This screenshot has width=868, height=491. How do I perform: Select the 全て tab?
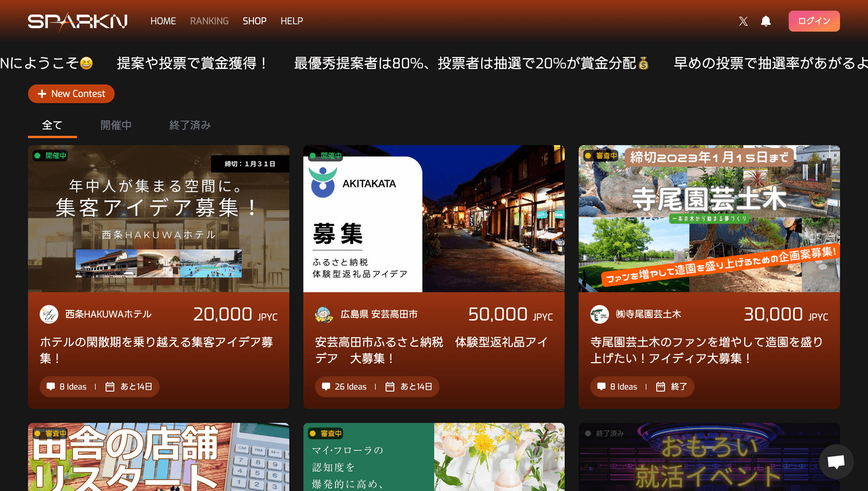coord(52,125)
